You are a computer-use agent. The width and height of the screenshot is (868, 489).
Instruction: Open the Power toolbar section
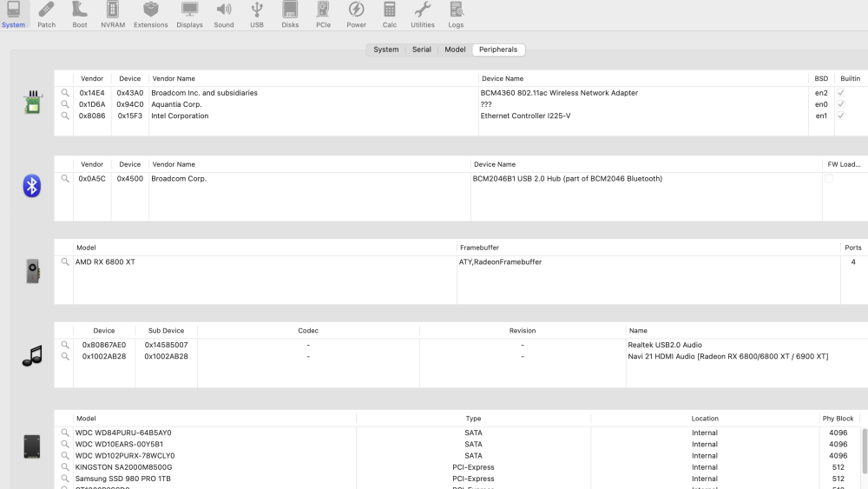pos(357,15)
